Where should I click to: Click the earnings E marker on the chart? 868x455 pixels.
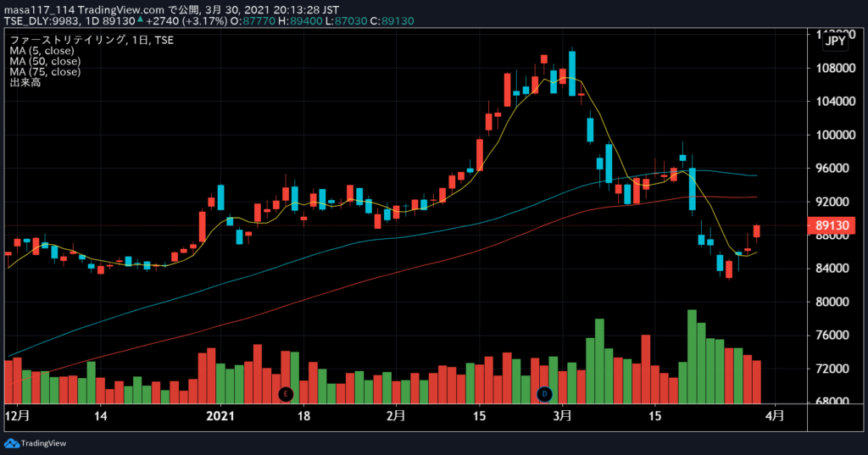pyautogui.click(x=286, y=394)
